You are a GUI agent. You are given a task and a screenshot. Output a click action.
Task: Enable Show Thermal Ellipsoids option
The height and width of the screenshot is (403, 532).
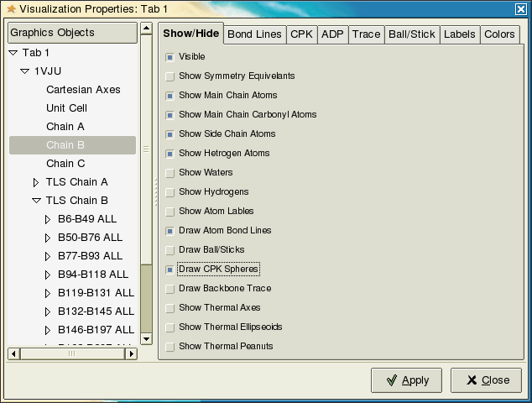(170, 327)
